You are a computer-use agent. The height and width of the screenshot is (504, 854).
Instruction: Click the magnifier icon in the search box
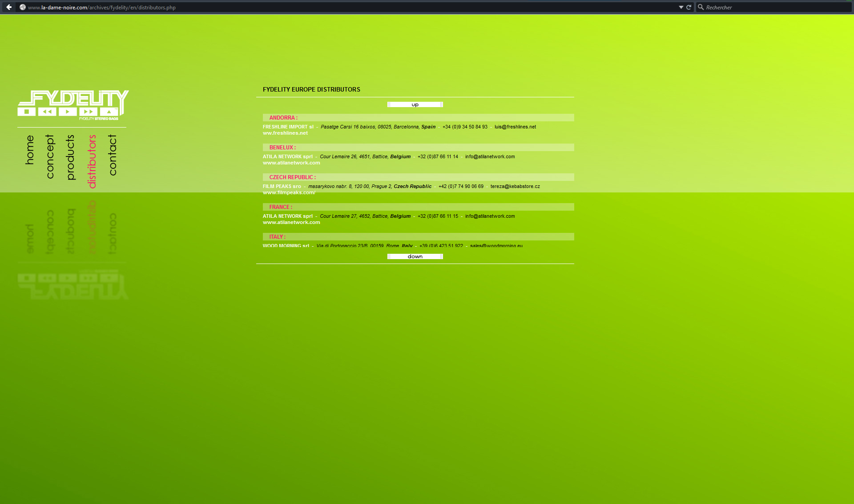click(x=701, y=7)
